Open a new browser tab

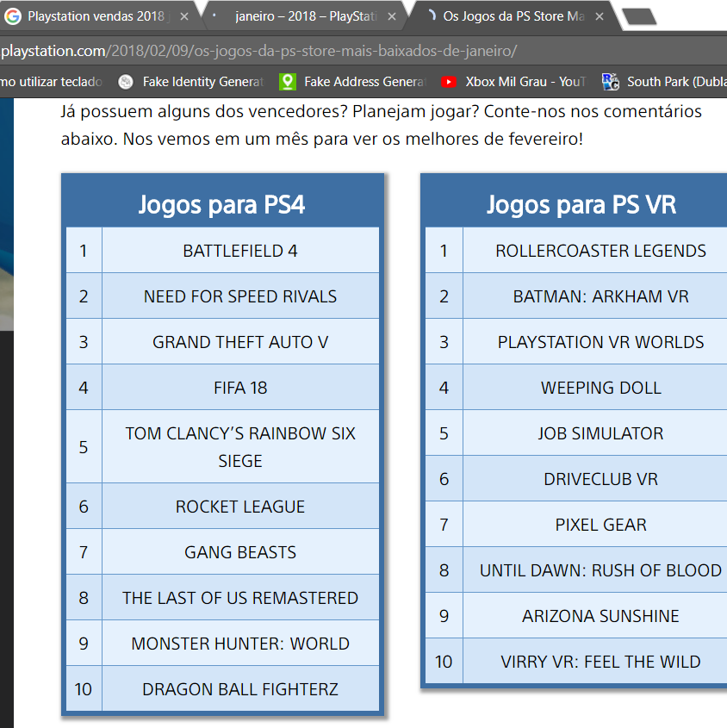(x=639, y=16)
